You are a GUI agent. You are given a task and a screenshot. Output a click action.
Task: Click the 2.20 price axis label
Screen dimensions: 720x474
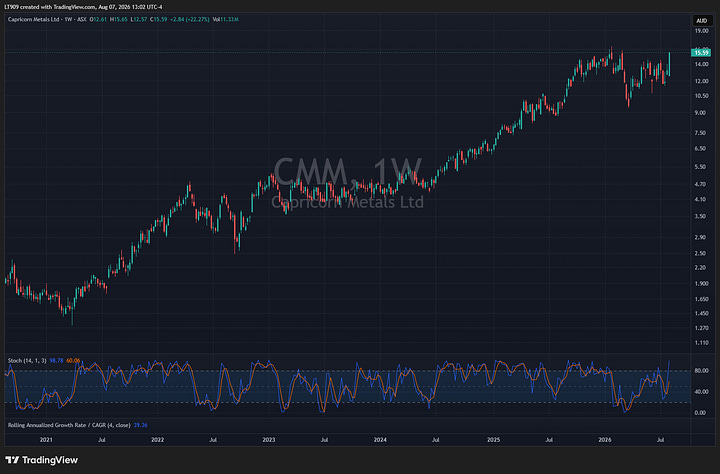point(700,268)
